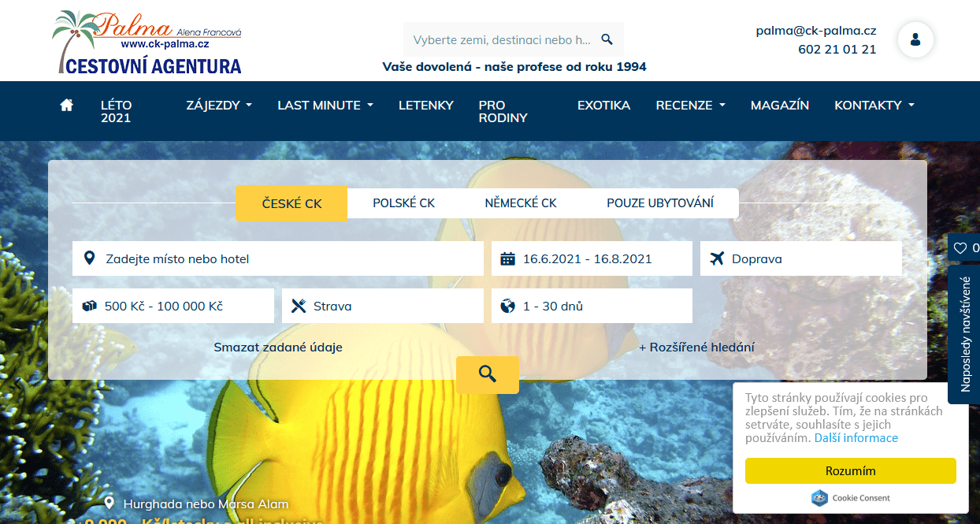The image size is (980, 524).
Task: Click the money icon in price field
Action: tap(89, 306)
